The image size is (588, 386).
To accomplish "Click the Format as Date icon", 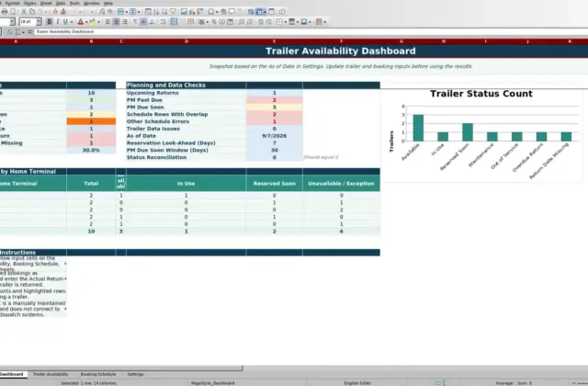I will [x=231, y=22].
